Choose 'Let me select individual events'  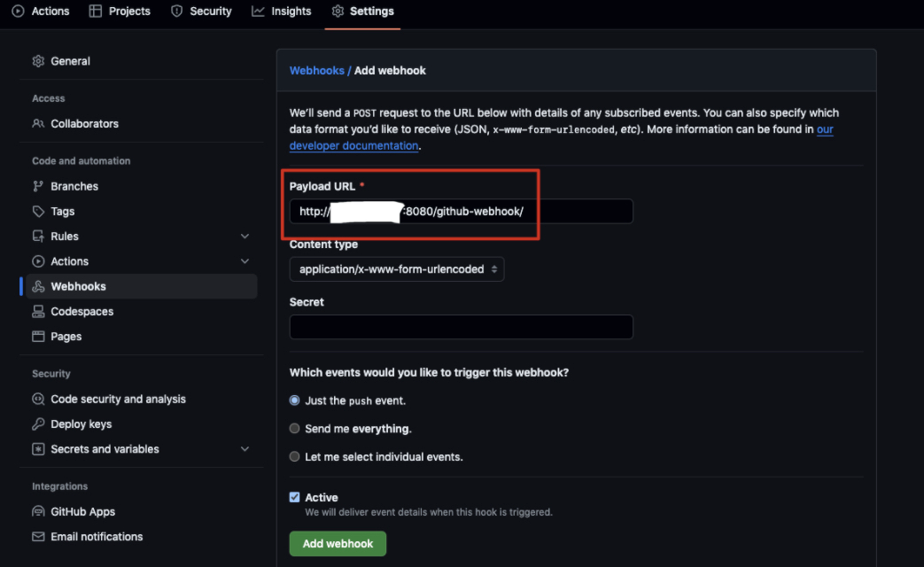click(x=295, y=457)
